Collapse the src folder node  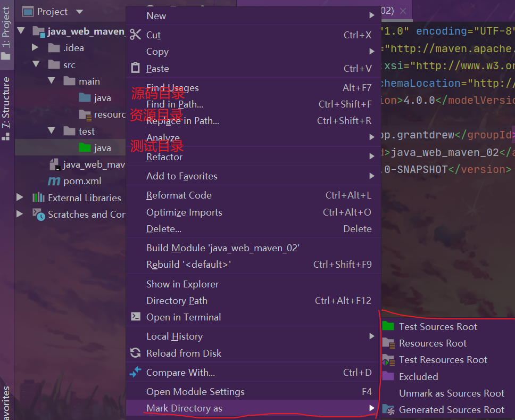36,64
